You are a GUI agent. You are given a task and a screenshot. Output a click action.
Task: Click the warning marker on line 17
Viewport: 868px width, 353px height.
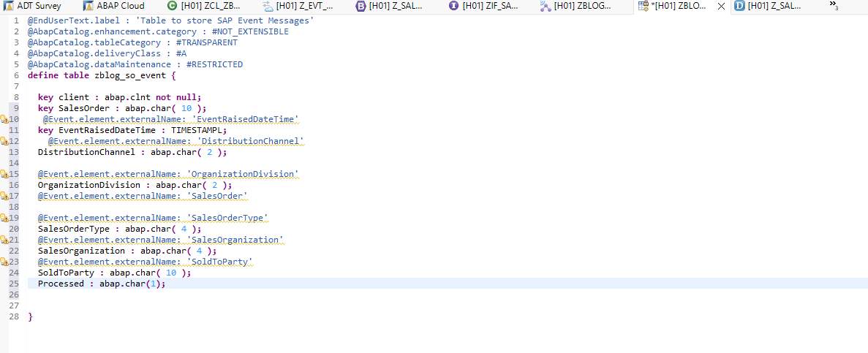4,196
